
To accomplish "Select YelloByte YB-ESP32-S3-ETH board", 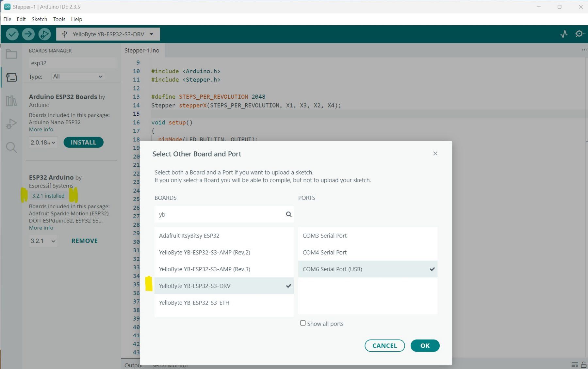I will [x=224, y=303].
